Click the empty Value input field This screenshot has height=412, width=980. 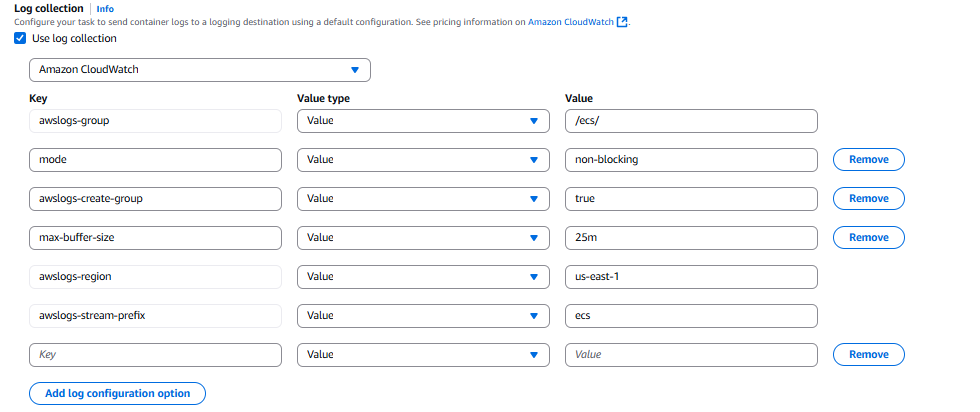[691, 355]
